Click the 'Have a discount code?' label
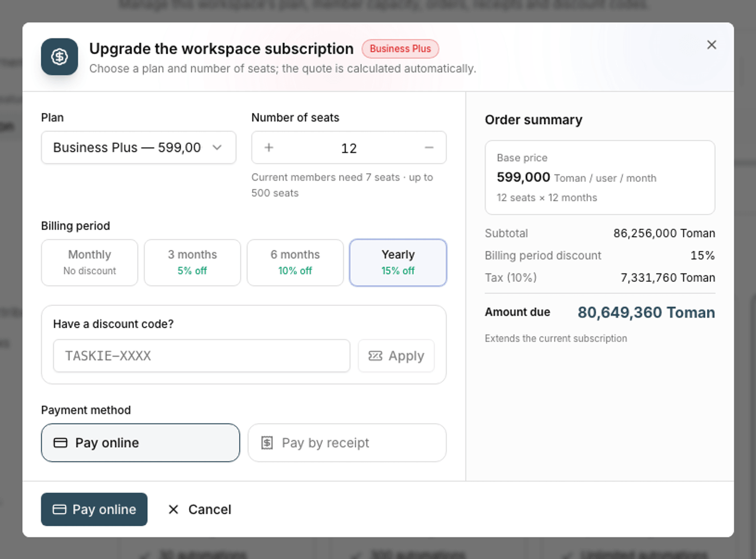 click(113, 324)
